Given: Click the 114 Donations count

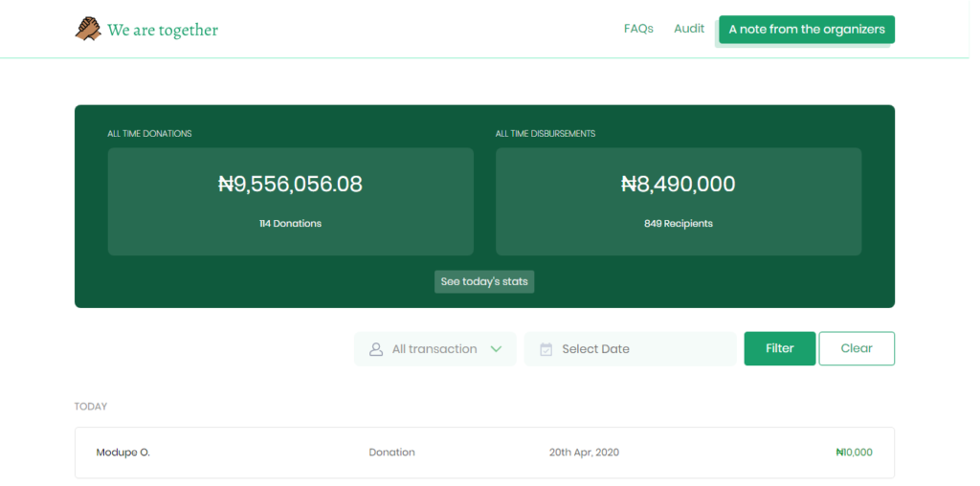Looking at the screenshot, I should click(290, 224).
